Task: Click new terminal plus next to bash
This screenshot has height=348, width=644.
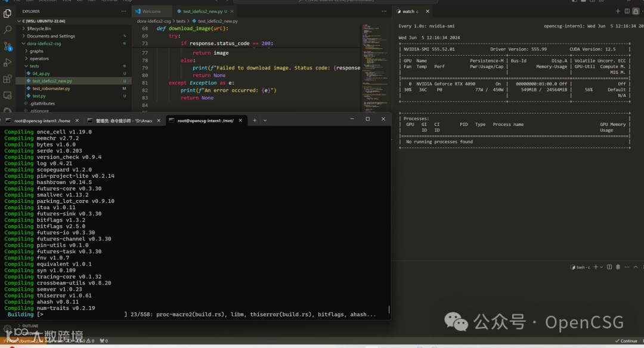Action: click(x=596, y=267)
